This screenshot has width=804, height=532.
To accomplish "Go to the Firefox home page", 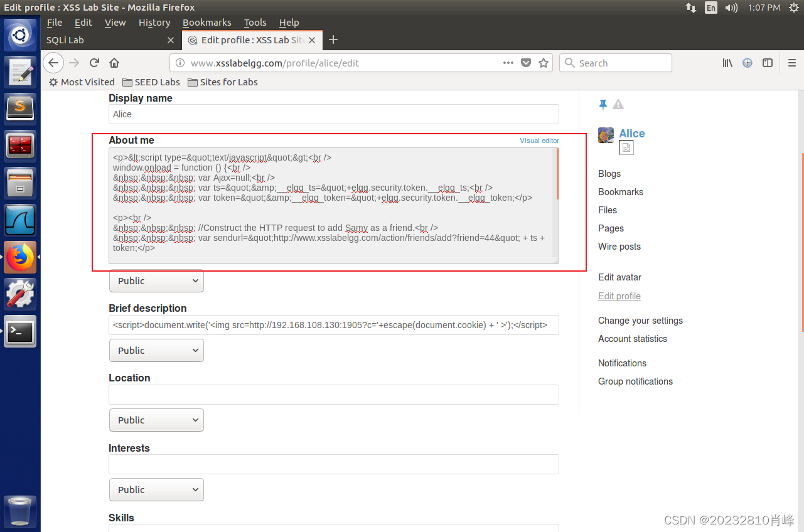I will coord(114,63).
